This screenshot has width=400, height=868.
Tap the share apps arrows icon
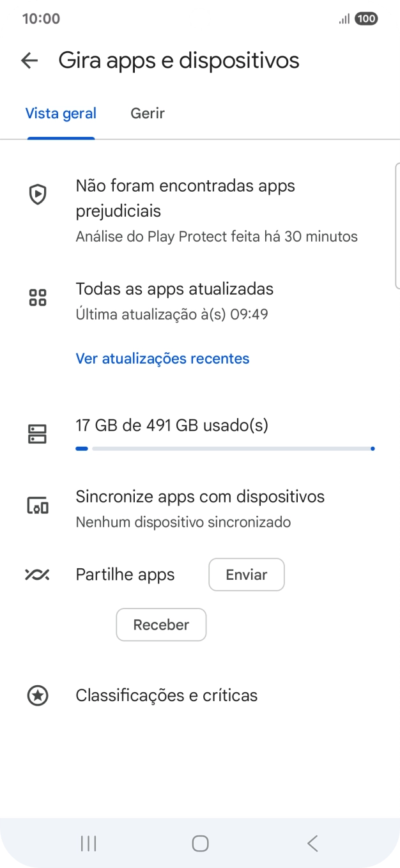coord(38,575)
